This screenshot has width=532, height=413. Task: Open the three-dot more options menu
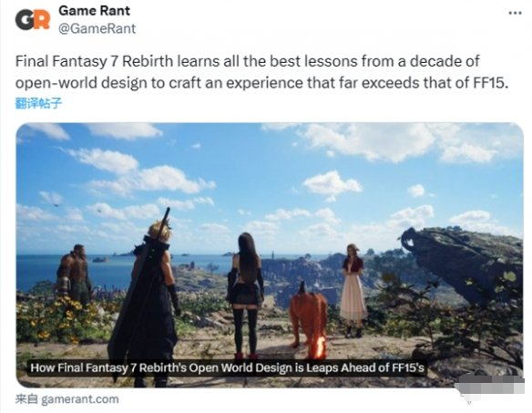(x=515, y=13)
